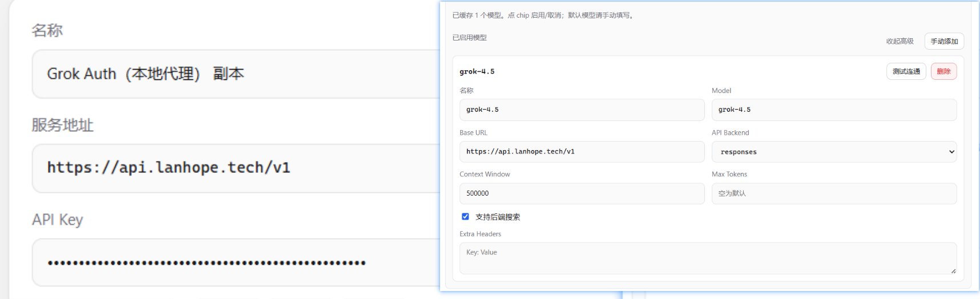Click the 测试连通 button for grok-4.5
Screen dimensions: 980x299
(906, 71)
